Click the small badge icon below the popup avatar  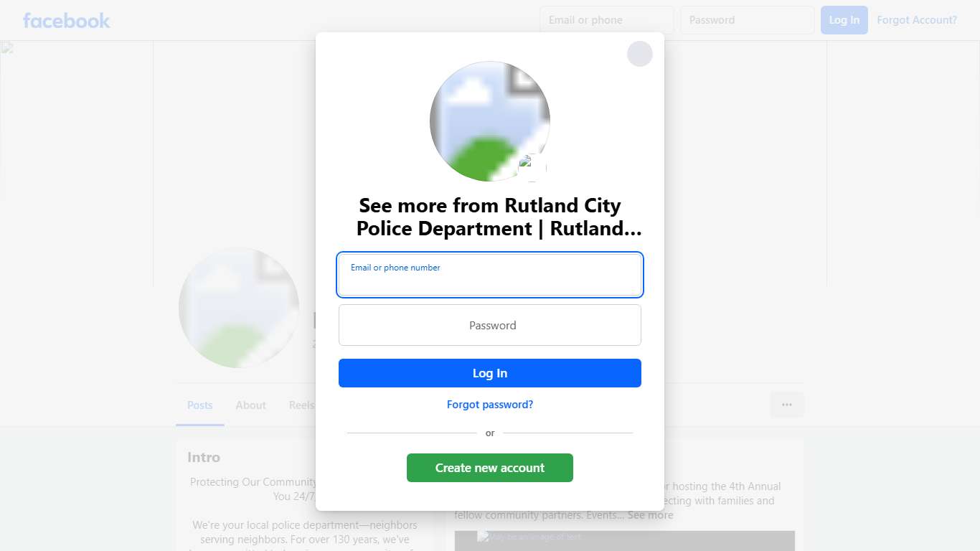[532, 166]
